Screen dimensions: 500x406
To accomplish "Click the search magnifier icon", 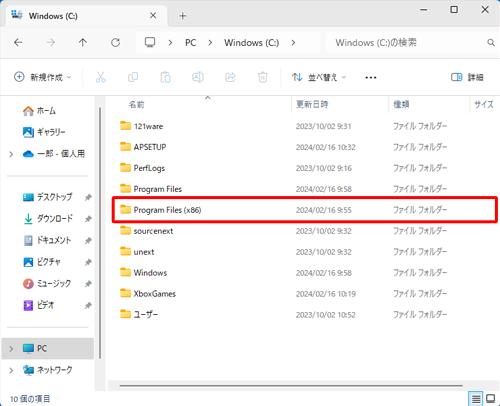I will point(491,43).
